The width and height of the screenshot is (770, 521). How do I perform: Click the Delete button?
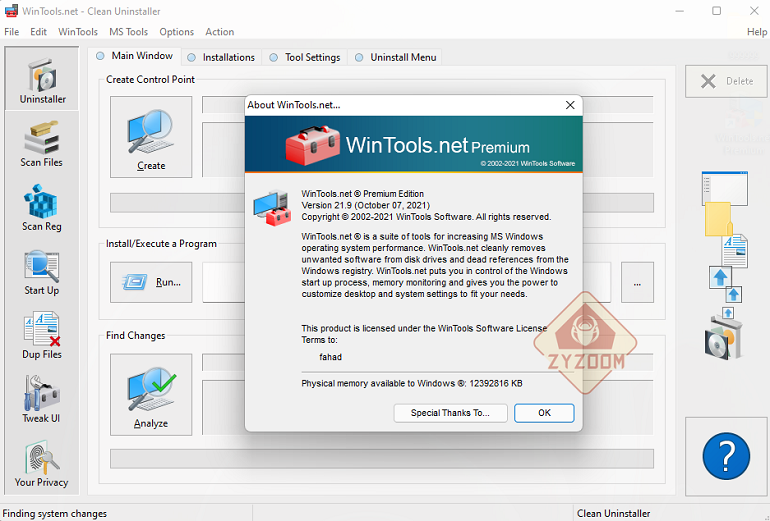point(726,81)
